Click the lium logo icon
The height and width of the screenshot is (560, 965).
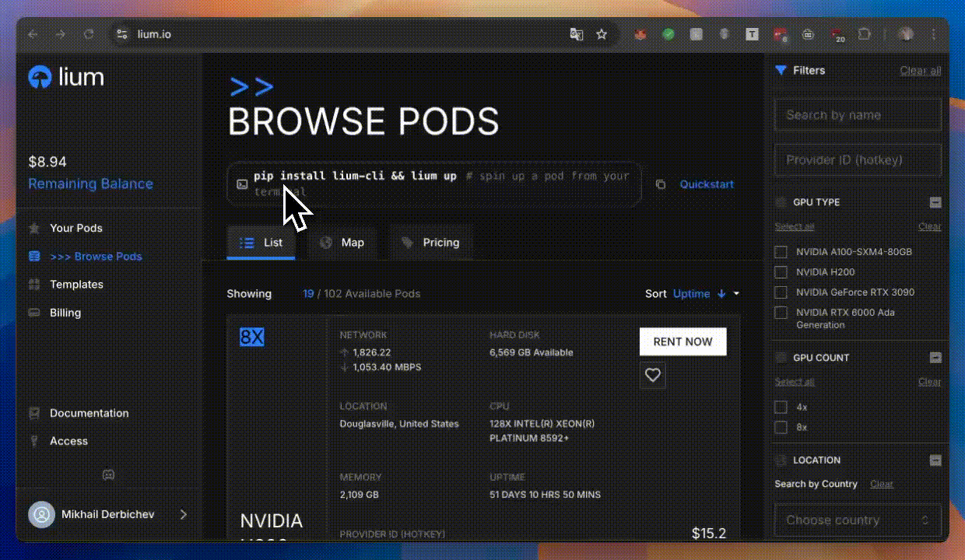tap(39, 77)
